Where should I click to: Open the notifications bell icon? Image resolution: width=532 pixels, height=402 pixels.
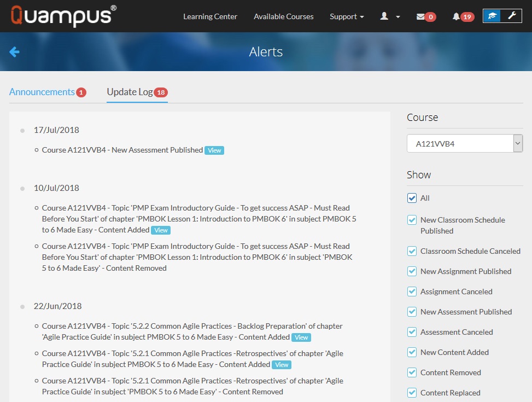(462, 16)
